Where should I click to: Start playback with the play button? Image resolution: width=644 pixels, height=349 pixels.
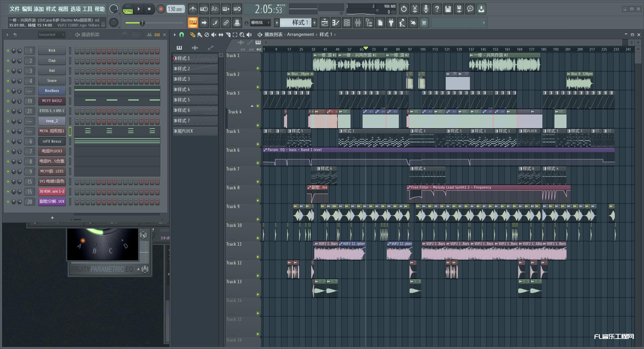[139, 9]
